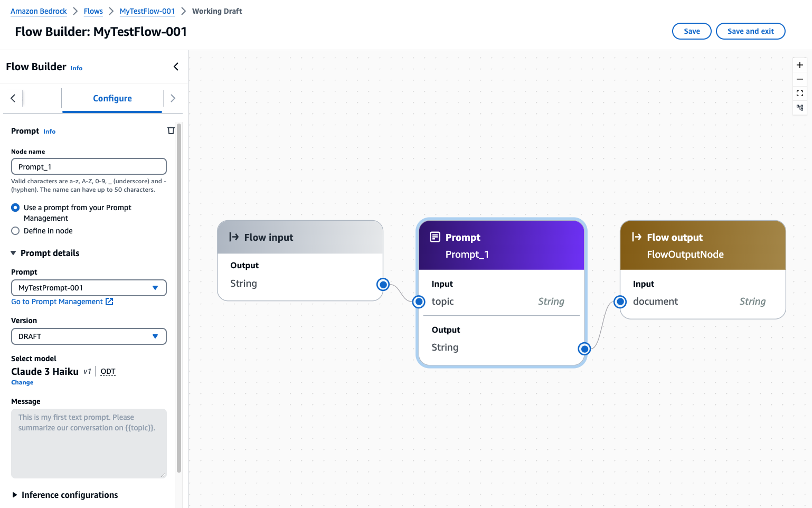Select the Flow input node header
This screenshot has height=508, width=812.
pyautogui.click(x=300, y=237)
